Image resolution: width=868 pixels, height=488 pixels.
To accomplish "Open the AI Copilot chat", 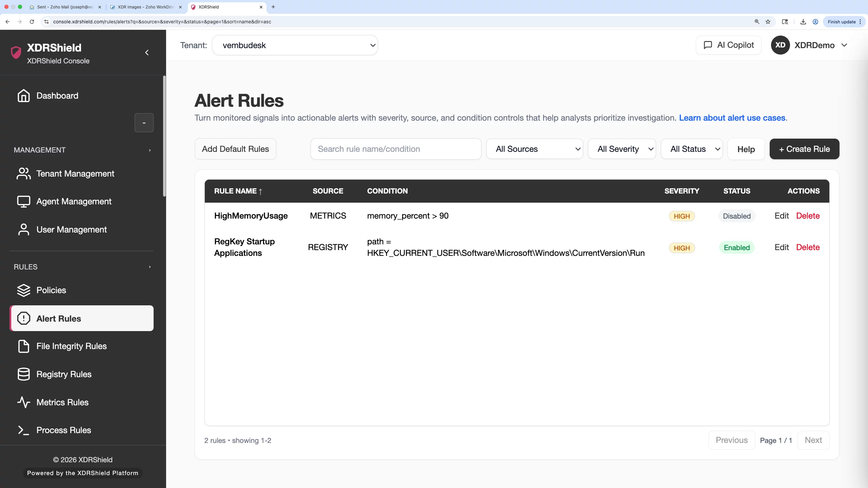I will (x=728, y=45).
